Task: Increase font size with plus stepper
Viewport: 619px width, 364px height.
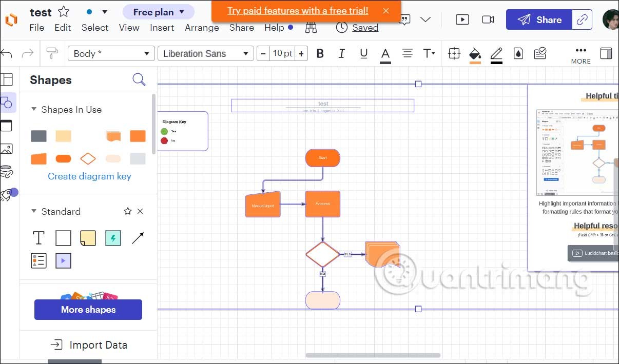Action: point(301,53)
